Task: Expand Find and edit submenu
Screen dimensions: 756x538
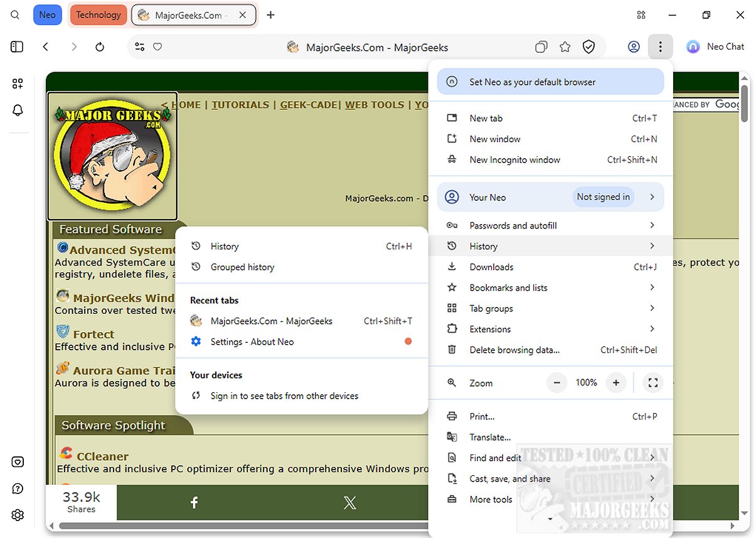Action: (550, 458)
